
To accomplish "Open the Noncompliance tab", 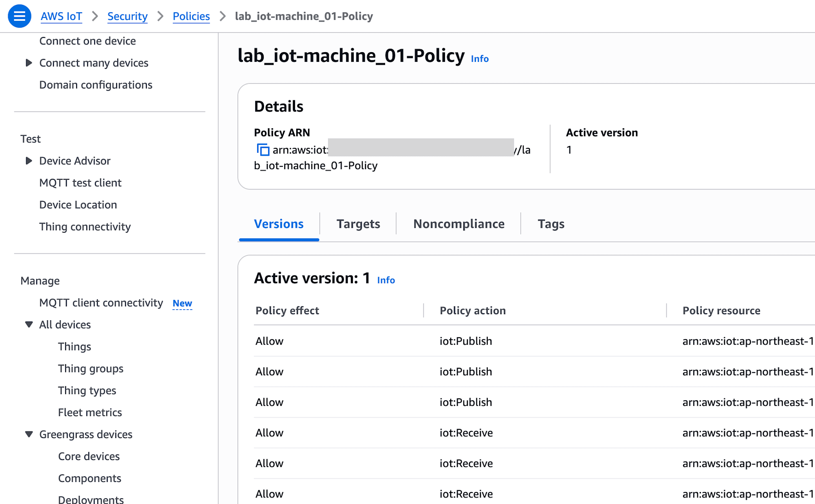I will pos(459,224).
